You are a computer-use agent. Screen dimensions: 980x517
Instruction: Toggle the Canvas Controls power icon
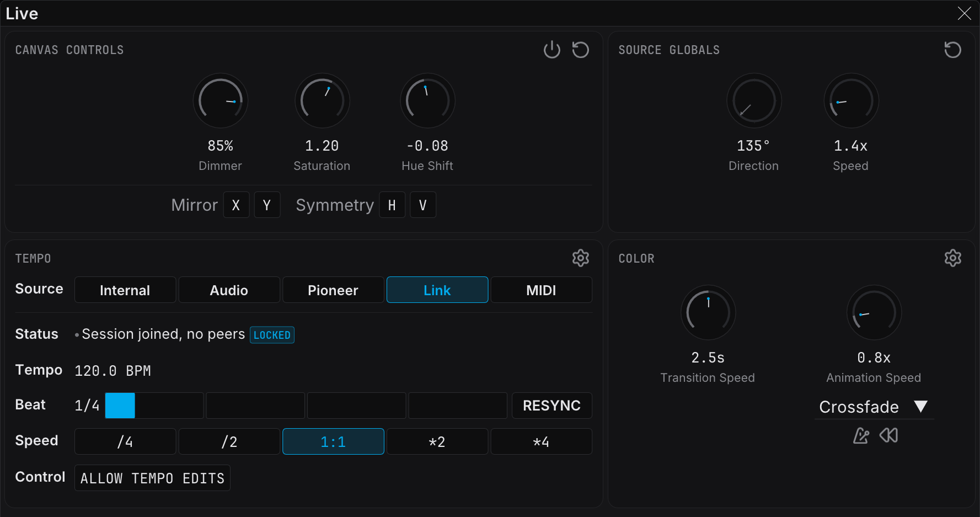coord(551,50)
